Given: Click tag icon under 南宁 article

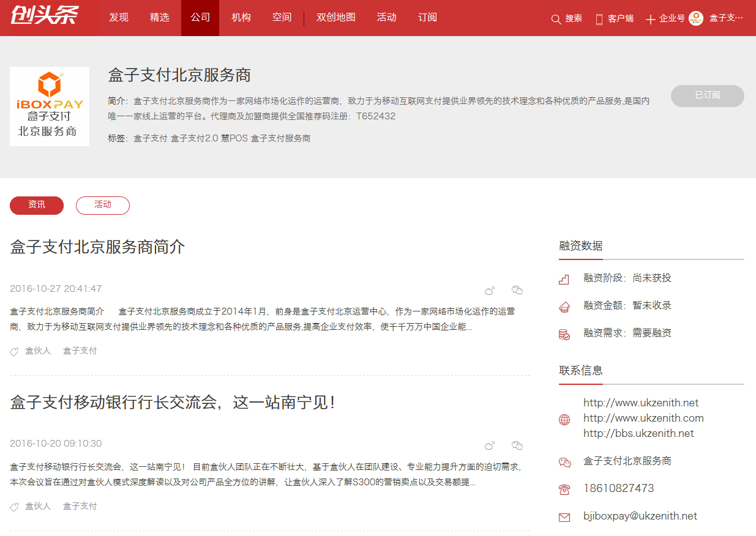Looking at the screenshot, I should pos(14,507).
